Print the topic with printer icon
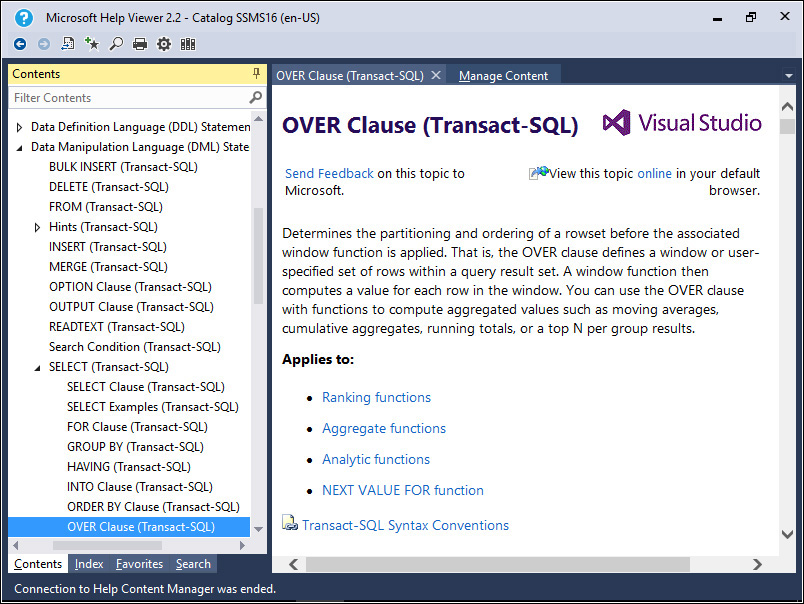Image resolution: width=804 pixels, height=604 pixels. pyautogui.click(x=140, y=44)
